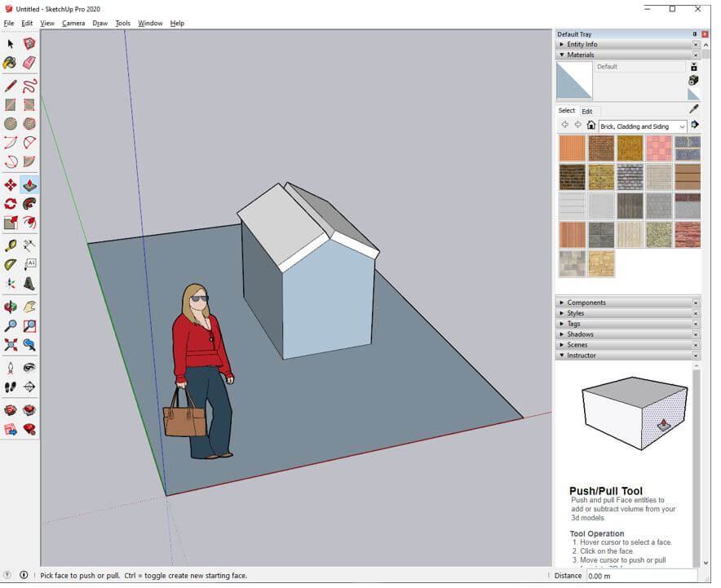Open the Tools menu

click(x=123, y=23)
